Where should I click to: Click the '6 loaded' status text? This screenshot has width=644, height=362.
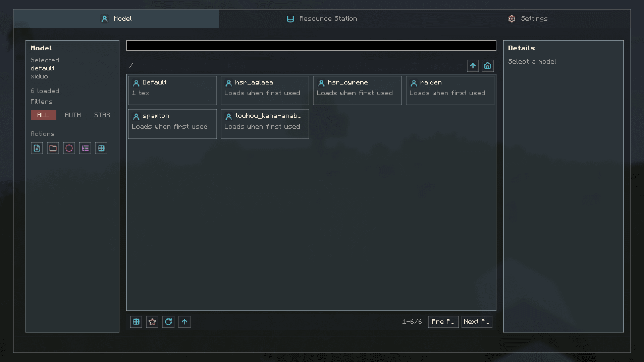click(45, 91)
